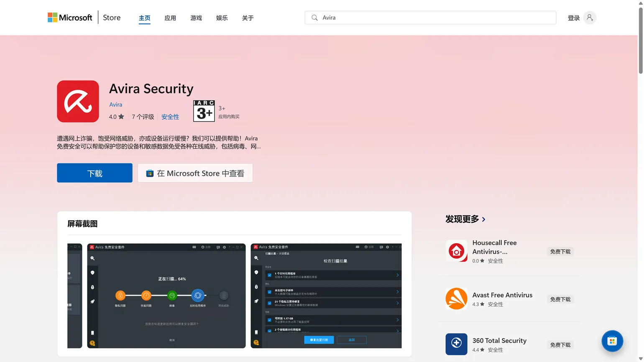
Task: Click 在 Microsoft Store 中查看 button
Action: click(195, 173)
